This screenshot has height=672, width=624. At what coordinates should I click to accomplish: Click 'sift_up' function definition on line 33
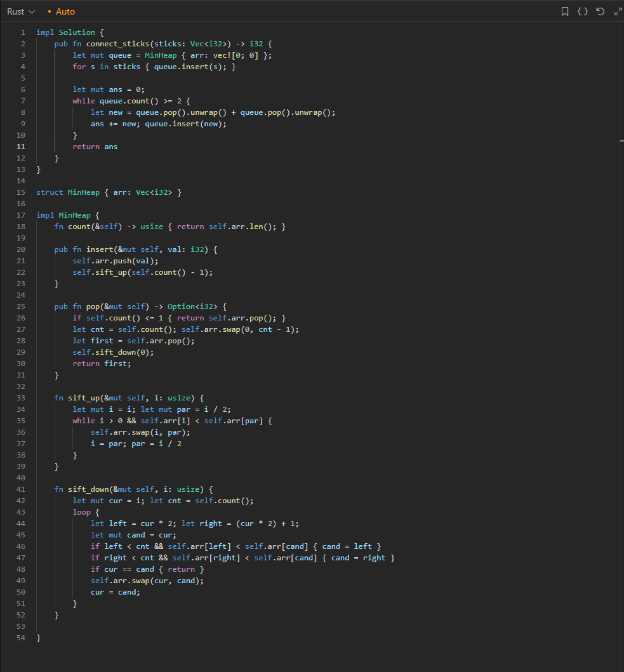pyautogui.click(x=84, y=398)
